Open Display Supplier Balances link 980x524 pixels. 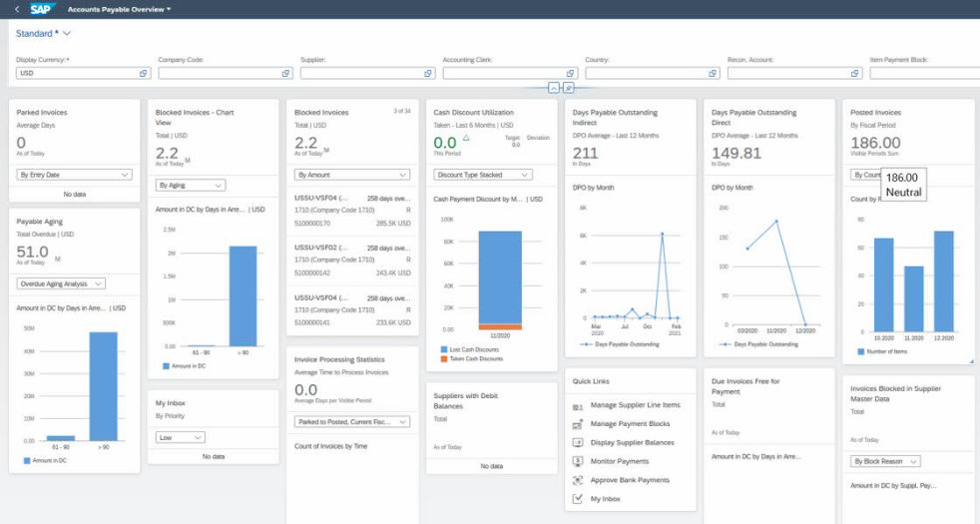pos(631,442)
